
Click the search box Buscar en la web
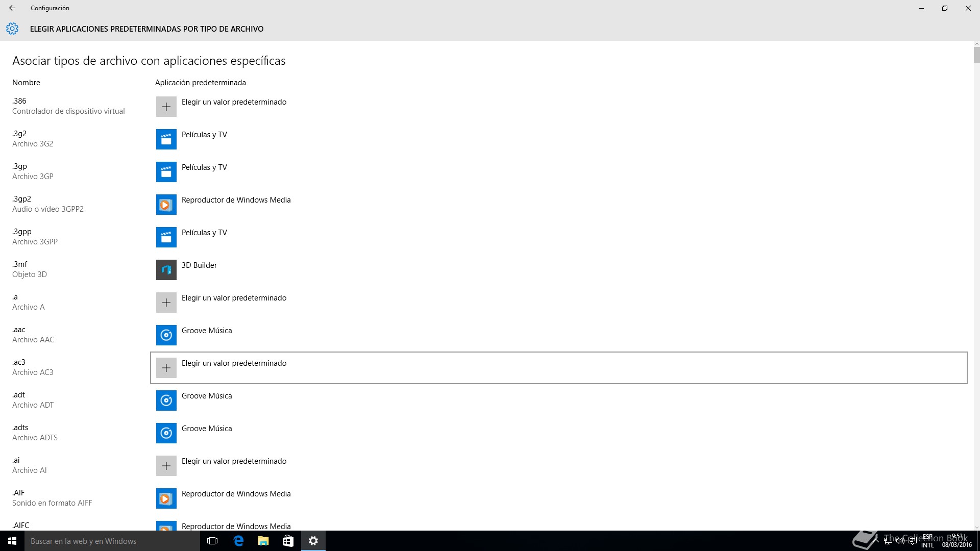click(112, 541)
